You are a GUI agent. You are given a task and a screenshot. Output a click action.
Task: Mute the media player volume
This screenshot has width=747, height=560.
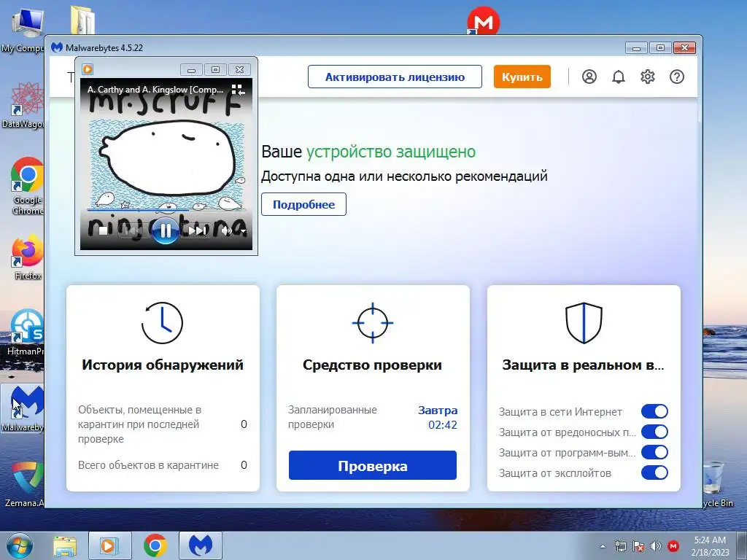tap(227, 231)
